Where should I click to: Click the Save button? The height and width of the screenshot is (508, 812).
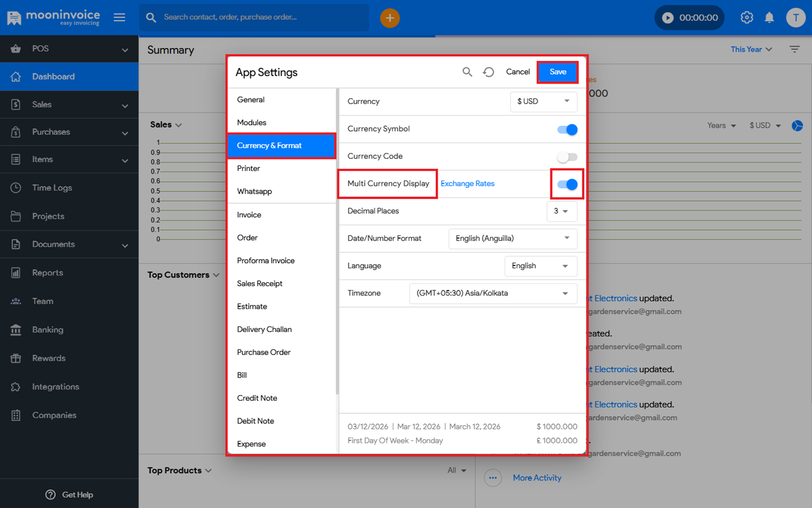pos(558,72)
